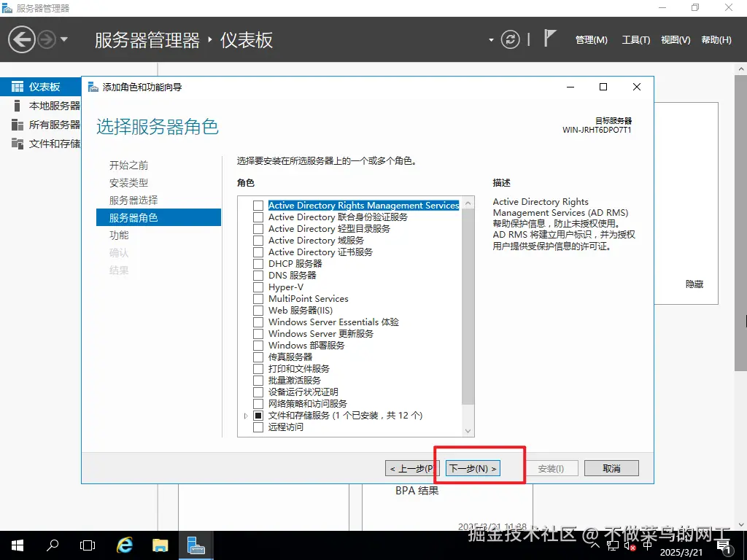Open the dropdown beside the refresh icon
The height and width of the screenshot is (560, 747).
pyautogui.click(x=491, y=39)
